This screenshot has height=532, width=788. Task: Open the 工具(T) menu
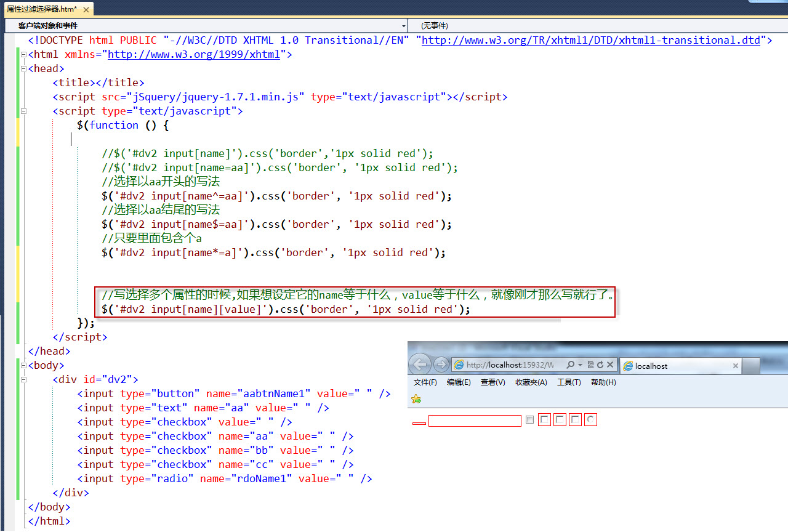pos(569,382)
